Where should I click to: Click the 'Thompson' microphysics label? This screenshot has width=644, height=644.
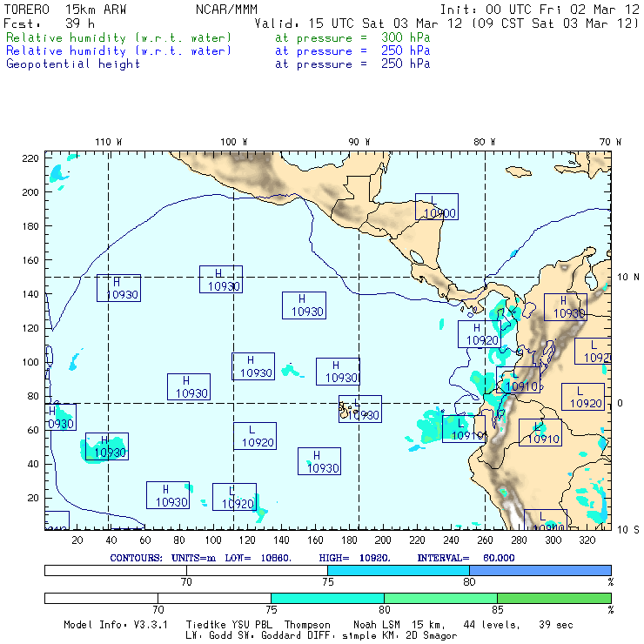tap(307, 625)
